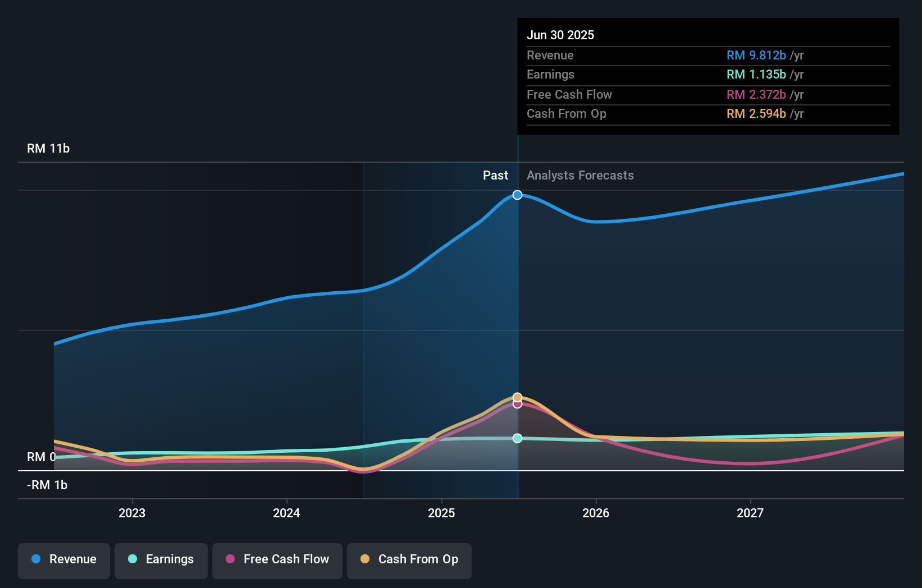This screenshot has height=588, width=922.
Task: Select the blue Revenue peak data marker
Action: coord(517,195)
